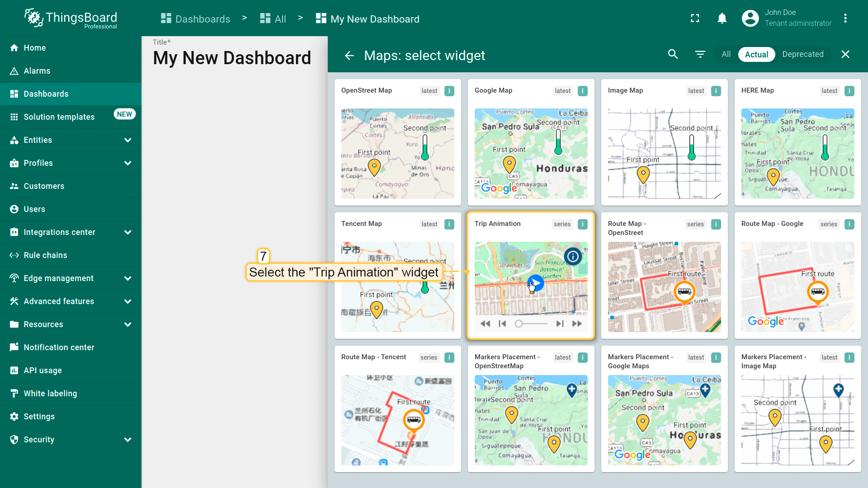This screenshot has width=868, height=488.
Task: Show info for HERE Map widget
Action: point(849,91)
